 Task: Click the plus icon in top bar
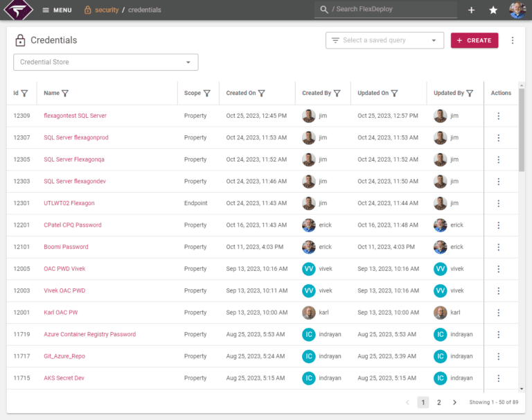tap(471, 10)
